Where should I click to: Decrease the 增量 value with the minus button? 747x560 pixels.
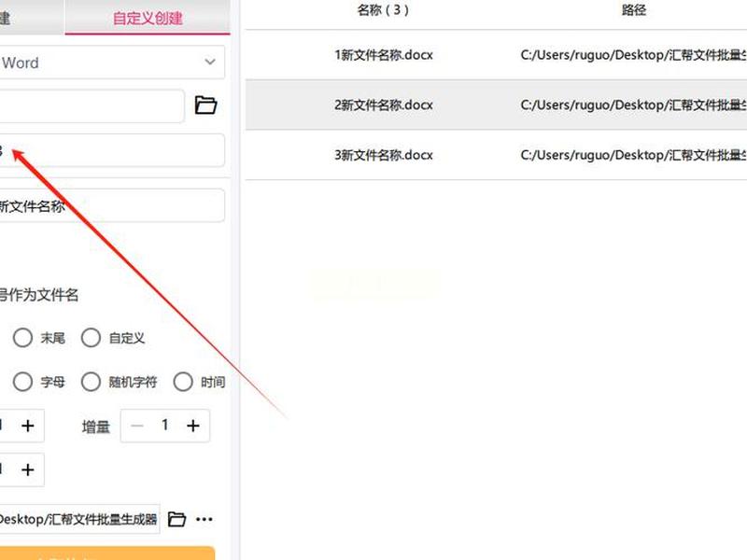137,426
